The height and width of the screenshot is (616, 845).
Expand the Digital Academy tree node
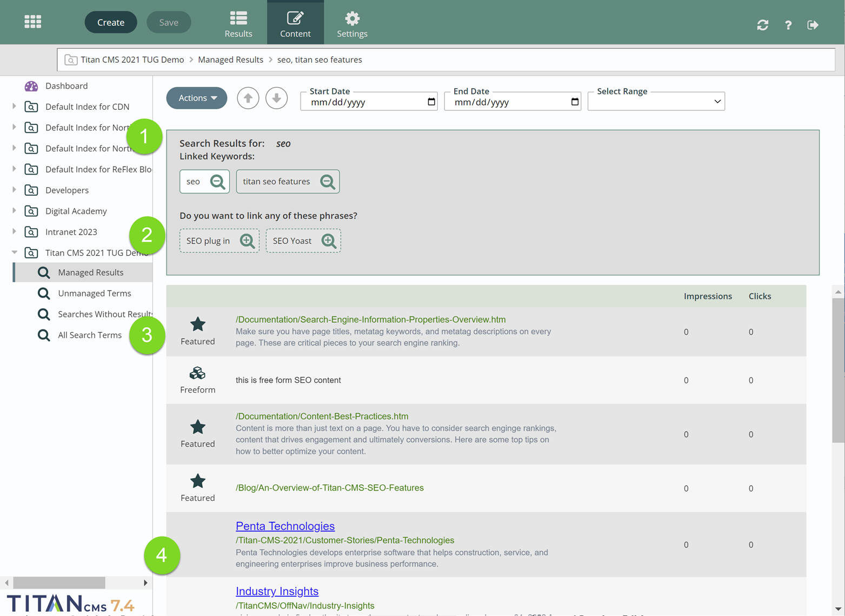point(14,210)
